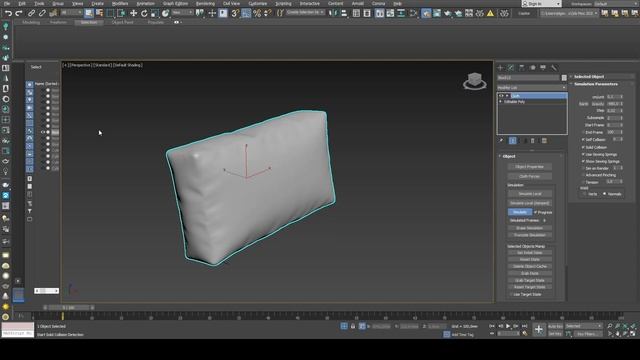Click the Go to Start playback control
Image resolution: width=640 pixels, height=360 pixels.
pos(492,326)
